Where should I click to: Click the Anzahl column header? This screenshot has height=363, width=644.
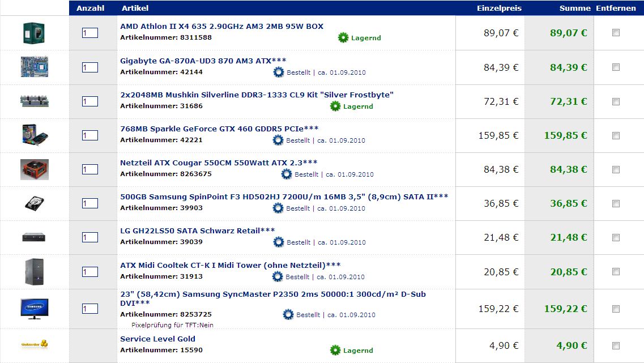[x=91, y=8]
